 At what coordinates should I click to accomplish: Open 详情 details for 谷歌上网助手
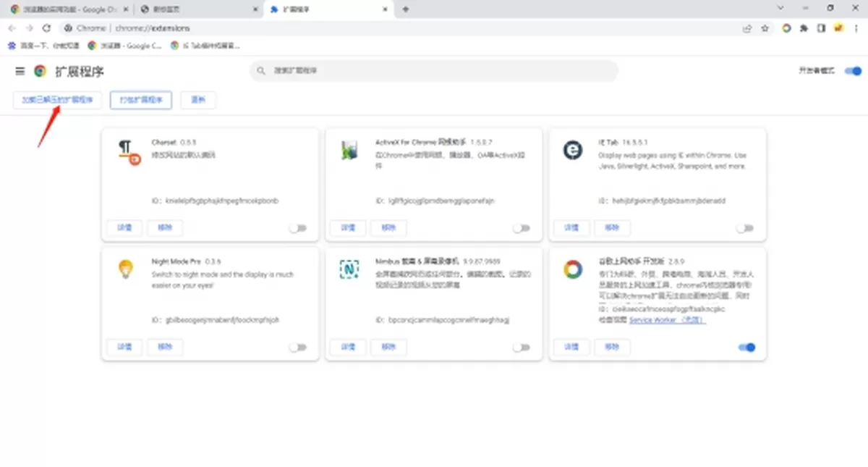tap(571, 347)
